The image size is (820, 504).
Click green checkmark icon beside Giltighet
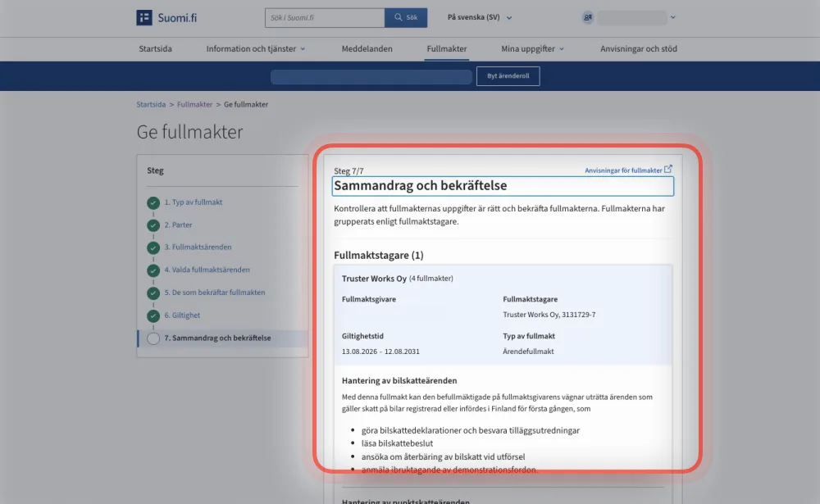pyautogui.click(x=153, y=316)
